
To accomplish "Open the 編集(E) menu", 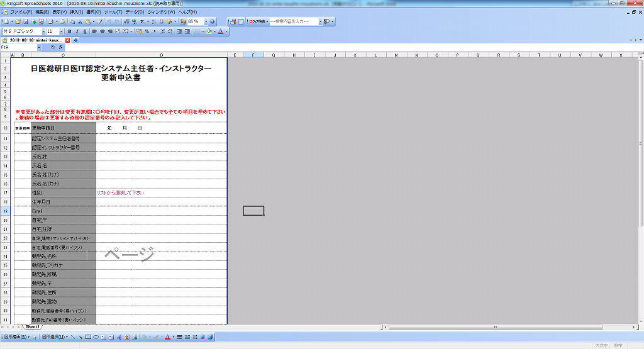I will (42, 12).
